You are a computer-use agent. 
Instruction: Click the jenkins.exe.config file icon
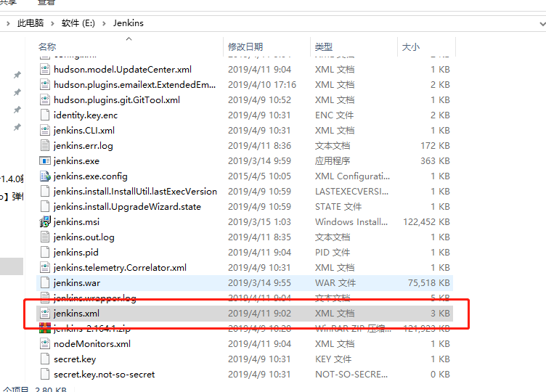point(45,176)
